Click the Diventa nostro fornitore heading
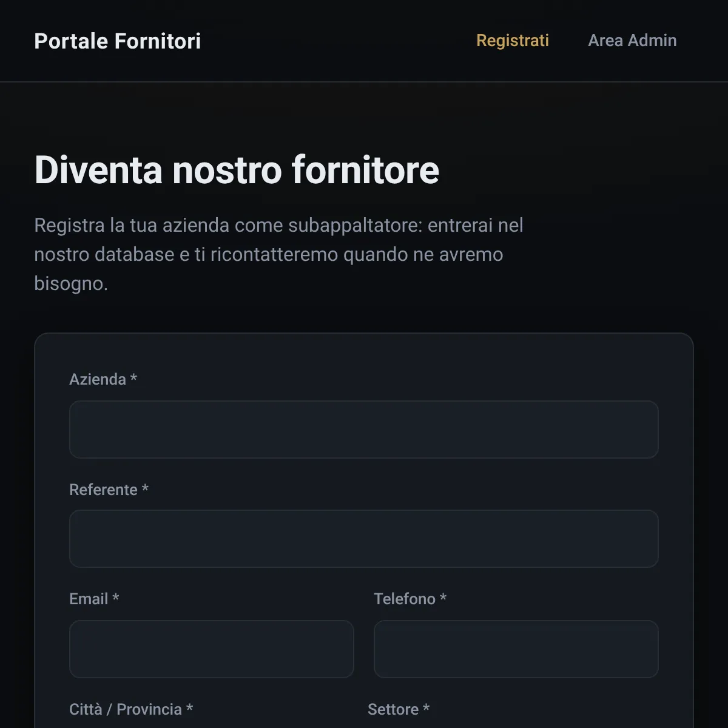 click(237, 169)
